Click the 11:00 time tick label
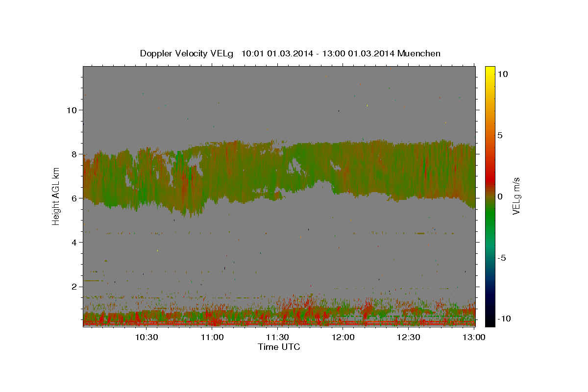This screenshot has width=588, height=392. point(212,337)
